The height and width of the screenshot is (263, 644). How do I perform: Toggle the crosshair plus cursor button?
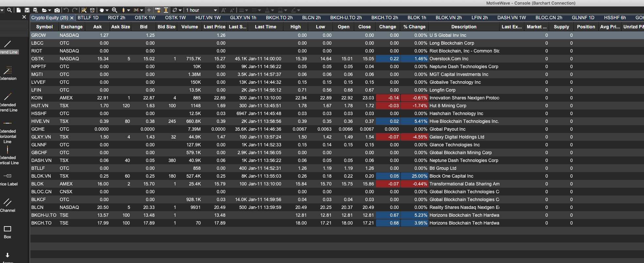pyautogui.click(x=149, y=10)
